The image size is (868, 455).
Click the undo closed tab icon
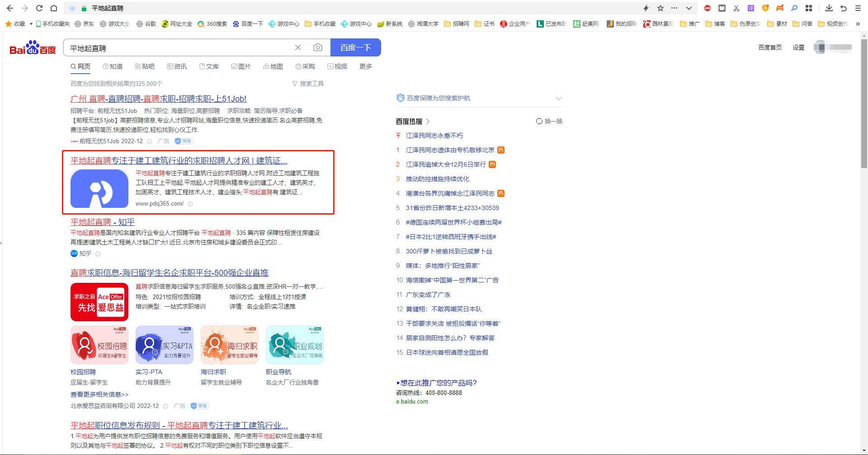pyautogui.click(x=844, y=8)
